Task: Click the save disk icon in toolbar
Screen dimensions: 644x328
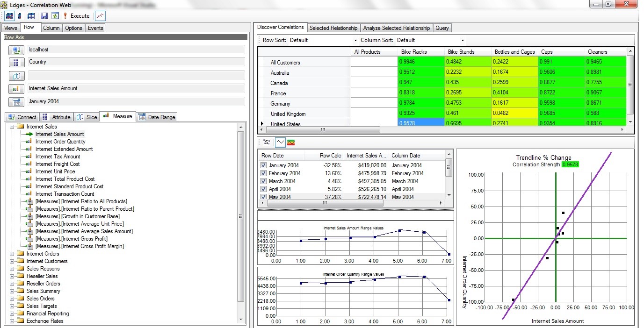Action: coord(44,16)
